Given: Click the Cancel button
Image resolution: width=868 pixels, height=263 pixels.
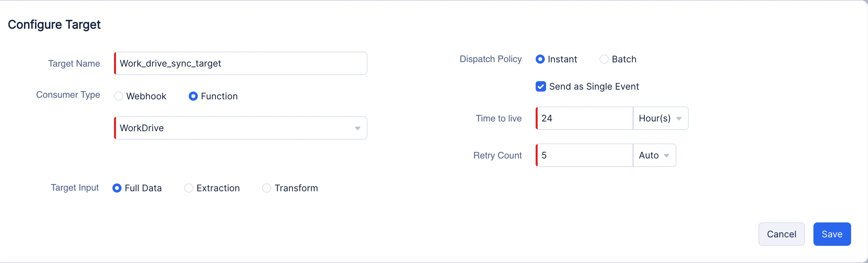Looking at the screenshot, I should 781,234.
